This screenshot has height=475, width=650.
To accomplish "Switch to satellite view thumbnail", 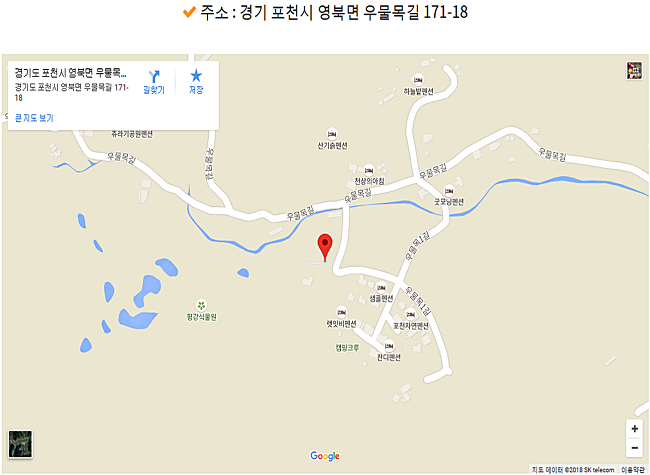I will tap(20, 444).
